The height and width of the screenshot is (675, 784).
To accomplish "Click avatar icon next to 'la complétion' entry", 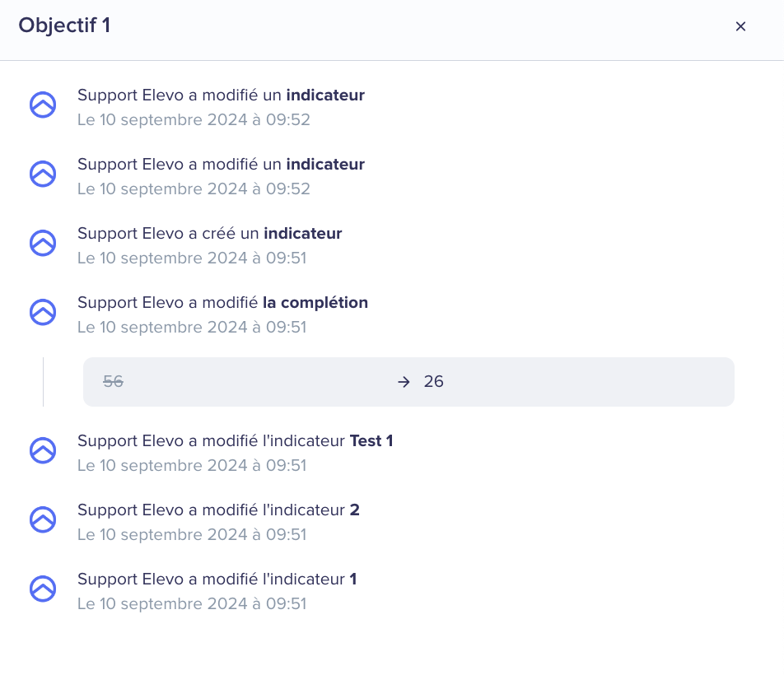I will 43,312.
